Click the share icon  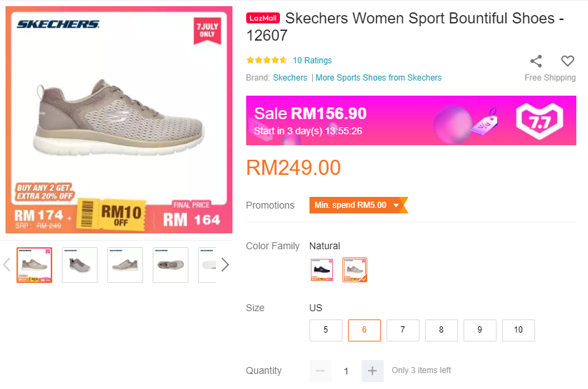point(536,61)
